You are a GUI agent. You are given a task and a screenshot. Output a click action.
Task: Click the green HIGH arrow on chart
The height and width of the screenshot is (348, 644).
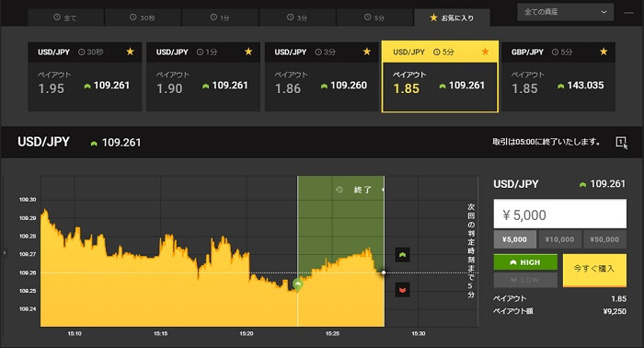[403, 255]
